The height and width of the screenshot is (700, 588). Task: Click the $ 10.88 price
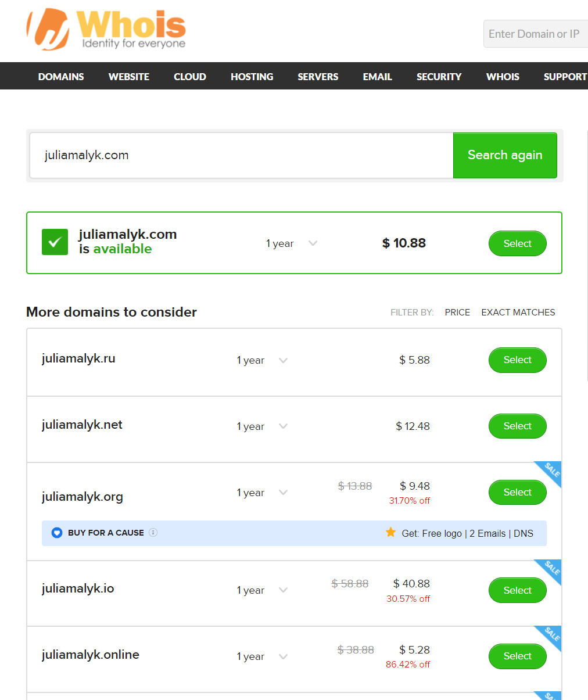[x=404, y=243]
